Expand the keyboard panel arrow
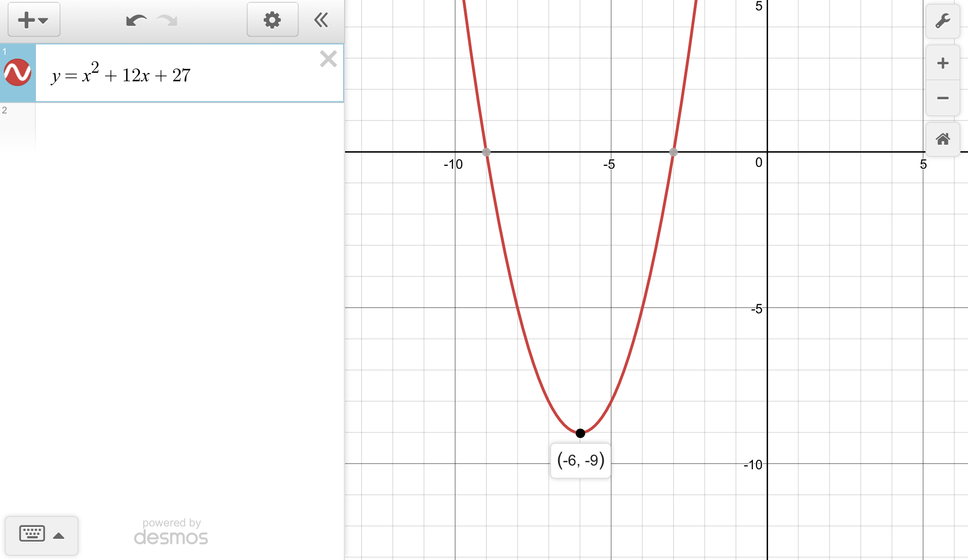The image size is (968, 560). pos(59,535)
